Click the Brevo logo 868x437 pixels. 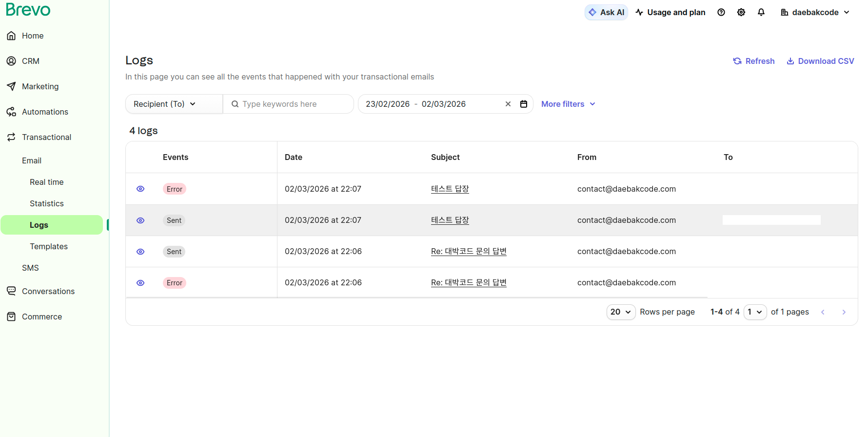click(x=28, y=9)
